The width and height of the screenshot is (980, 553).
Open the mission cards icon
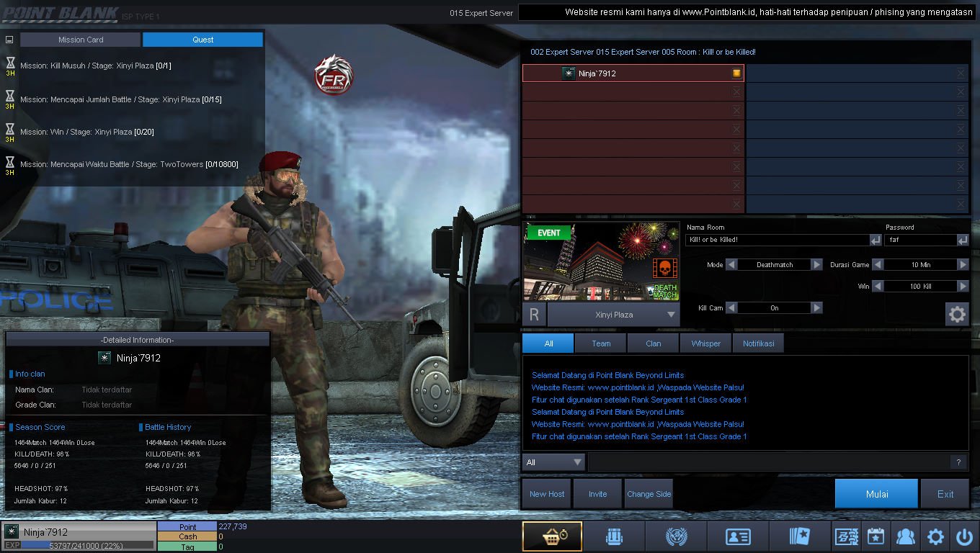point(800,536)
